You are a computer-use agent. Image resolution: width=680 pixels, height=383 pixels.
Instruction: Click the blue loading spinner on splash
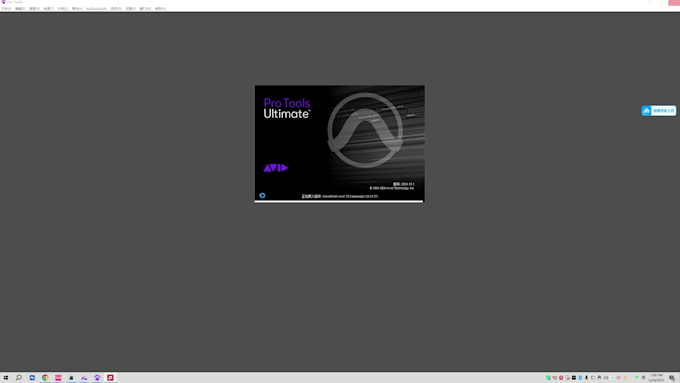tap(262, 196)
